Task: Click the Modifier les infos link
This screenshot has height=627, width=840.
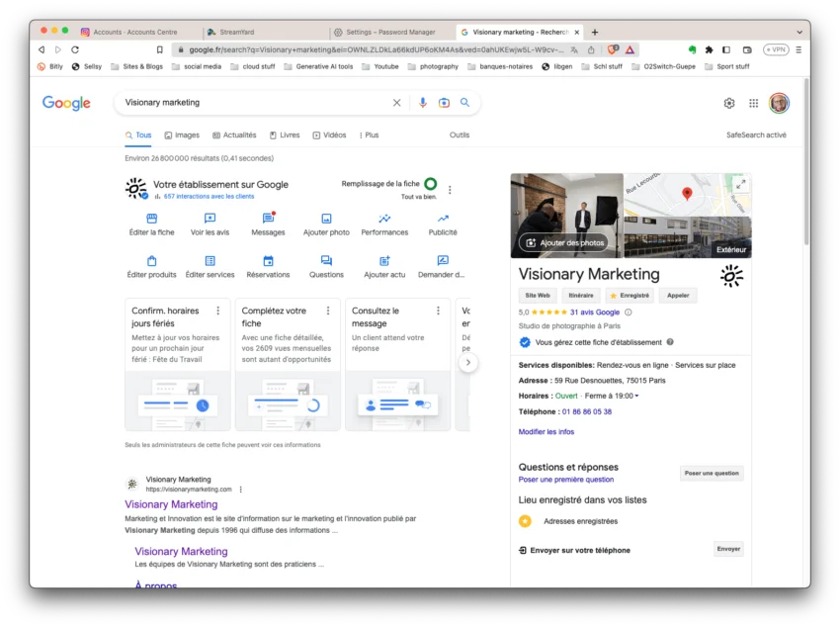Action: click(546, 432)
